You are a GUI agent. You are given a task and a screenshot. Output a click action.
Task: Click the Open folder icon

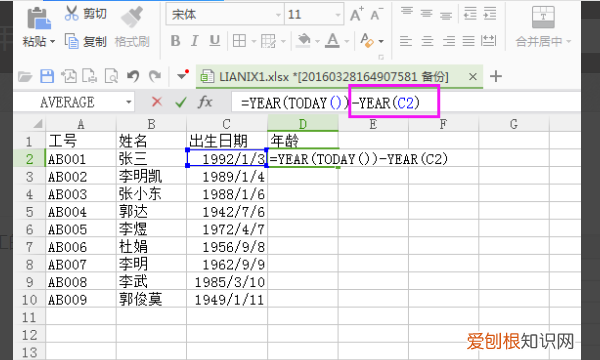(25, 77)
